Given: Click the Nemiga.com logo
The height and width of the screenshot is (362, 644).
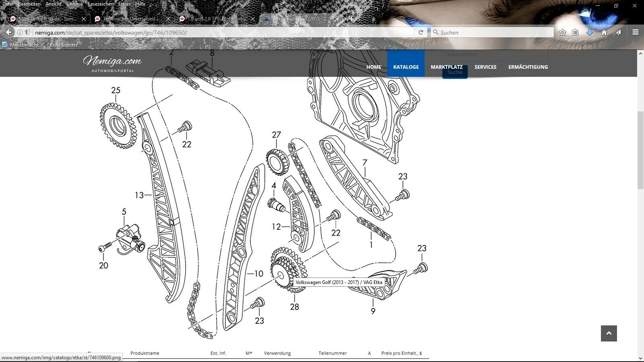Looking at the screenshot, I should 112,64.
